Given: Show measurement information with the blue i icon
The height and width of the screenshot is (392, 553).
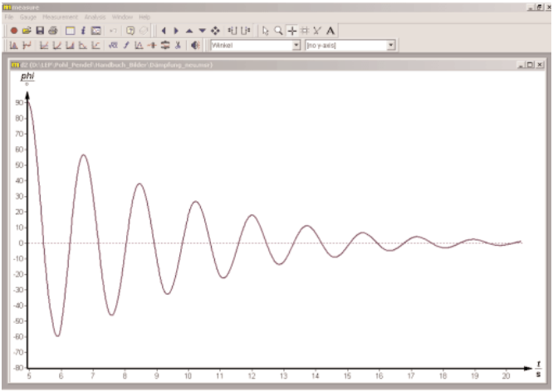Looking at the screenshot, I should (x=83, y=31).
